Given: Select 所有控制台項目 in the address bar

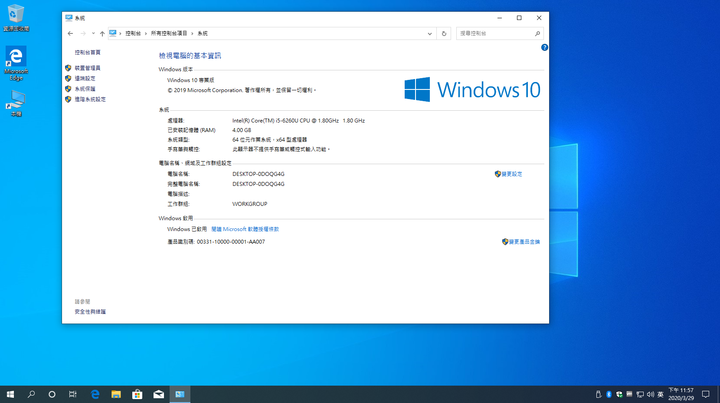Looking at the screenshot, I should [169, 34].
